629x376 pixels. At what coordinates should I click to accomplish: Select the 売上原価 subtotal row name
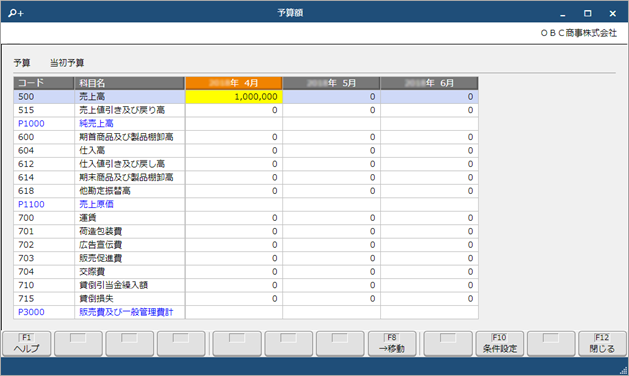pos(96,204)
